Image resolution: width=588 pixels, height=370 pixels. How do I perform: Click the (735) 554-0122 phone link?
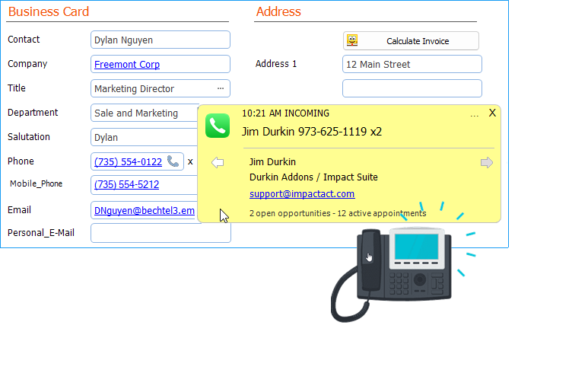pos(128,162)
